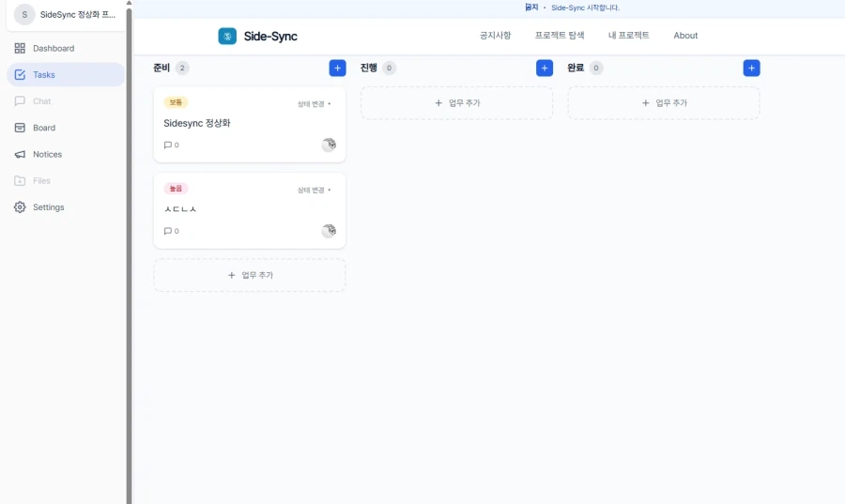Click the Files folder icon
Image resolution: width=845 pixels, height=504 pixels.
(20, 181)
